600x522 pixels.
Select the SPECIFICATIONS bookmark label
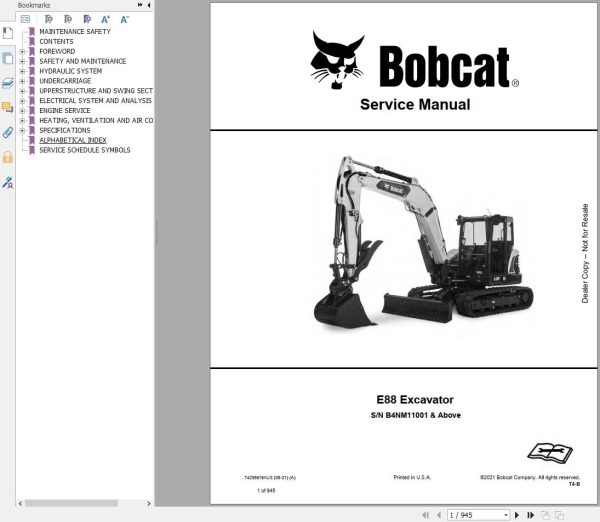point(65,130)
